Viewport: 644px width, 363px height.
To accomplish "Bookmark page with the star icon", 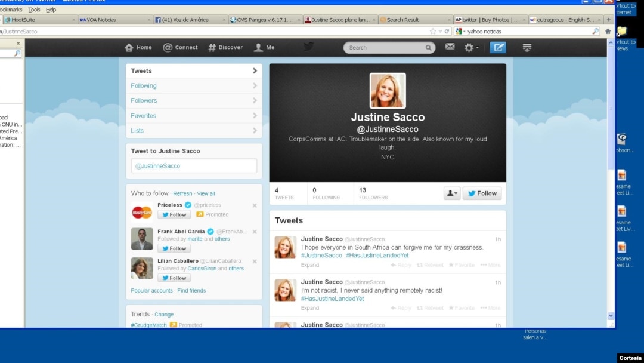I will click(433, 31).
